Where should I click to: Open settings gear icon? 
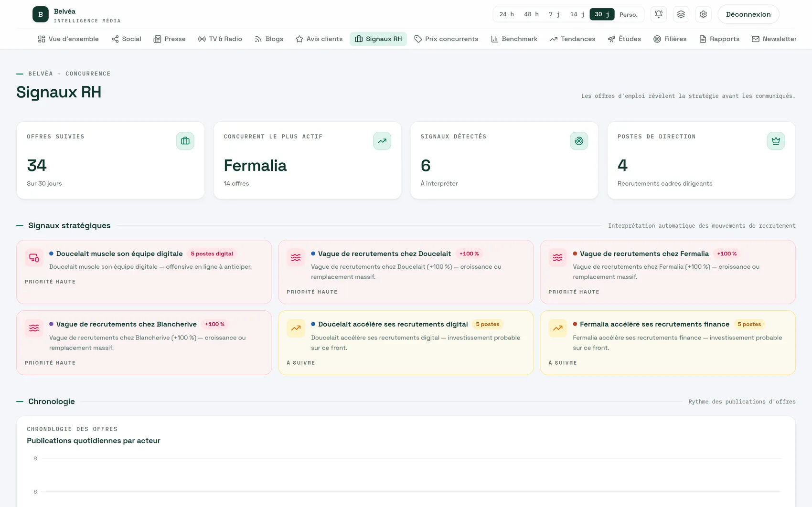coord(704,14)
